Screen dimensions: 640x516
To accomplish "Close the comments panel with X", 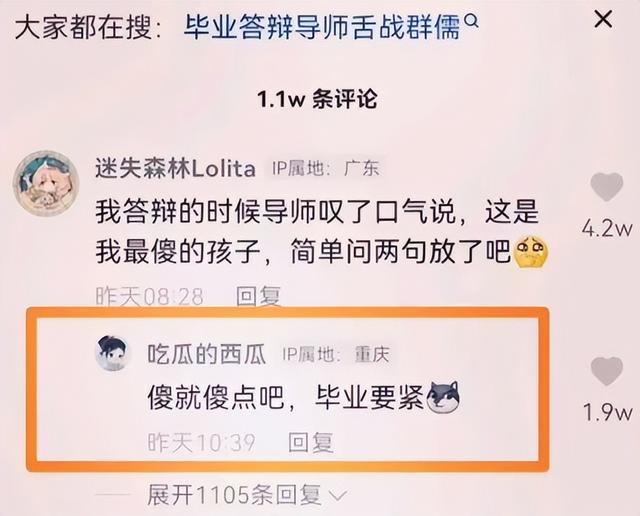I will (x=603, y=19).
